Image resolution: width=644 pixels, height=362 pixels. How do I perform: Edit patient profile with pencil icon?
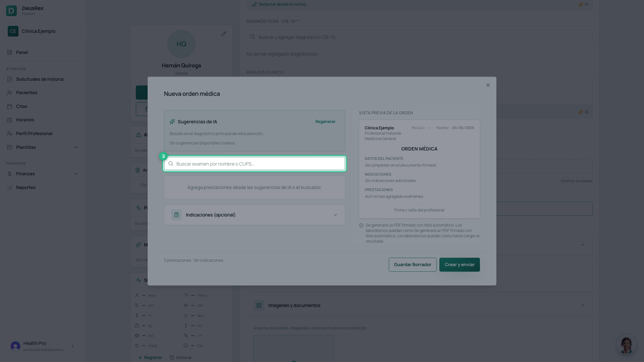tap(224, 34)
